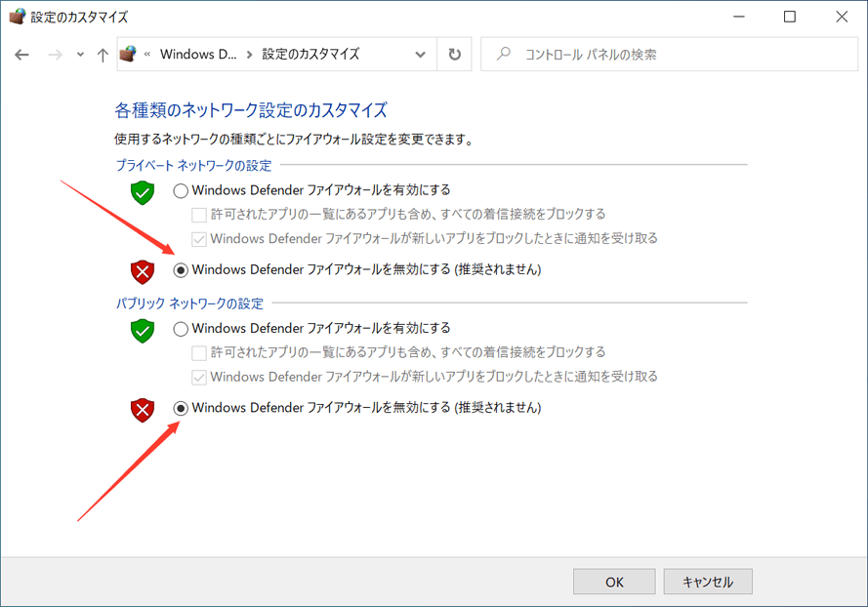
Task: Maximize the window
Action: coord(790,17)
